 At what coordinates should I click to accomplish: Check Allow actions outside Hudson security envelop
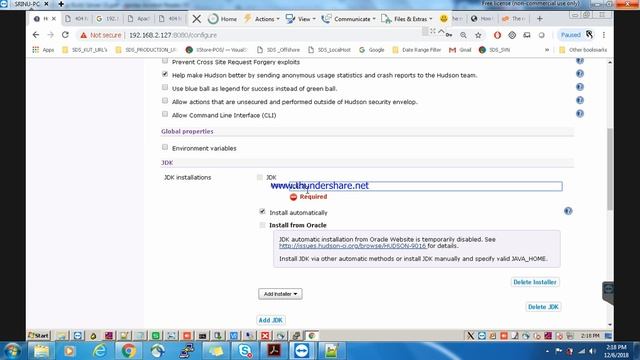pyautogui.click(x=165, y=100)
